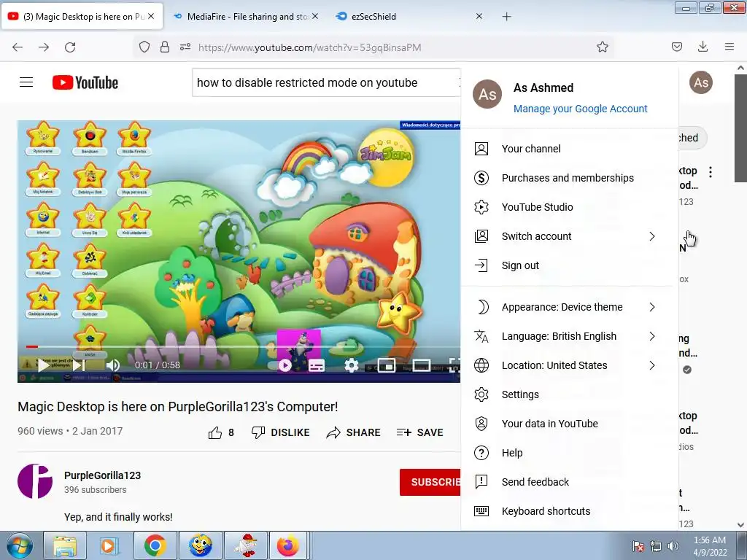Close the MediaFire tab
747x560 pixels.
coord(315,16)
